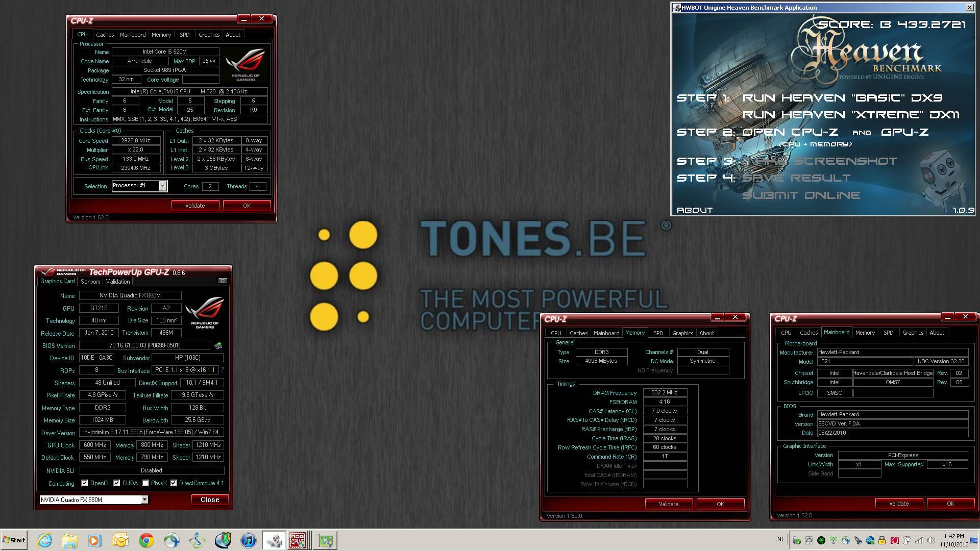Image resolution: width=980 pixels, height=551 pixels.
Task: Click the Close button in GPU-Z
Action: [210, 500]
